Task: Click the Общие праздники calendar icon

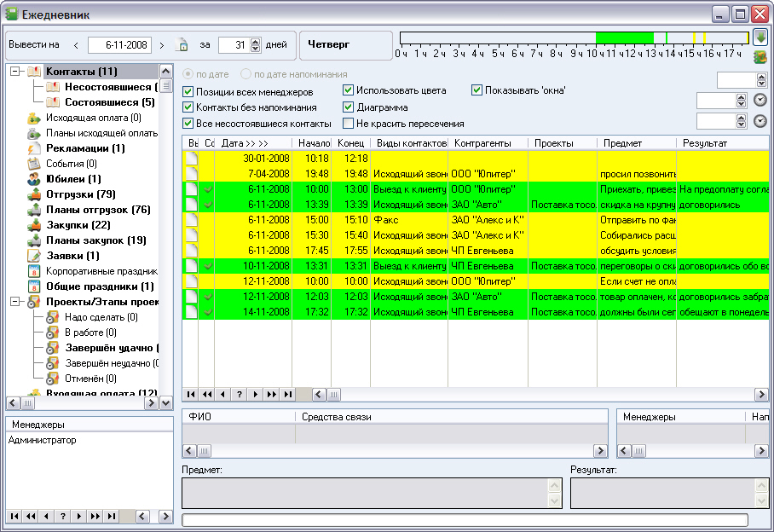Action: pos(34,286)
